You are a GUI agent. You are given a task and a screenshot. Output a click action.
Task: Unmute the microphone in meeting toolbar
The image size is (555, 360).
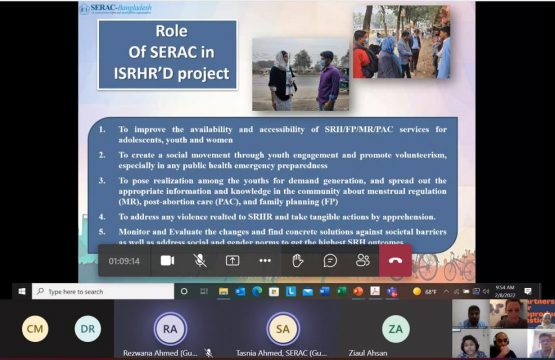[x=200, y=261]
